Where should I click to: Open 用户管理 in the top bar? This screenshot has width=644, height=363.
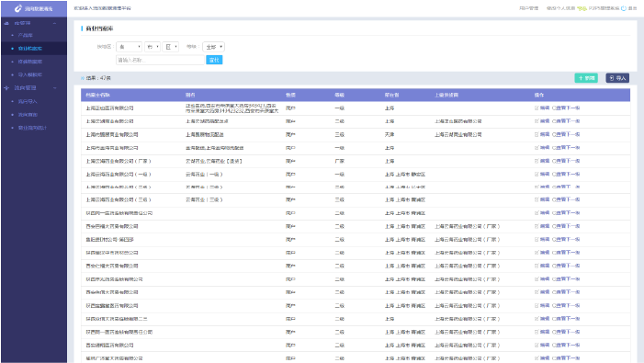coord(528,8)
